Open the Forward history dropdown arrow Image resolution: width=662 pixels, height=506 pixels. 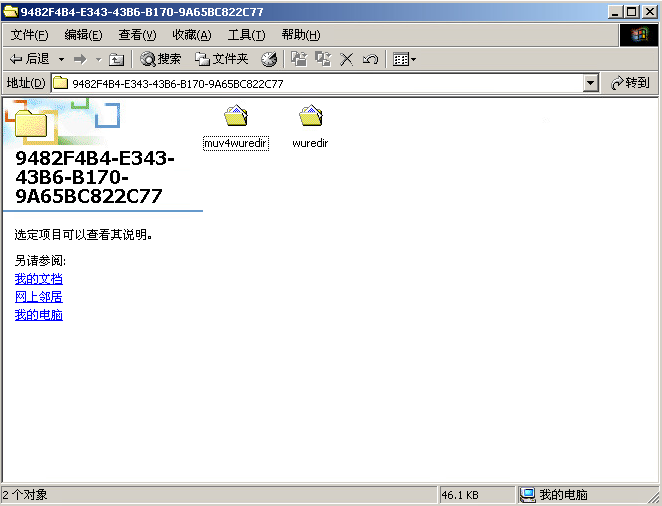(98, 60)
